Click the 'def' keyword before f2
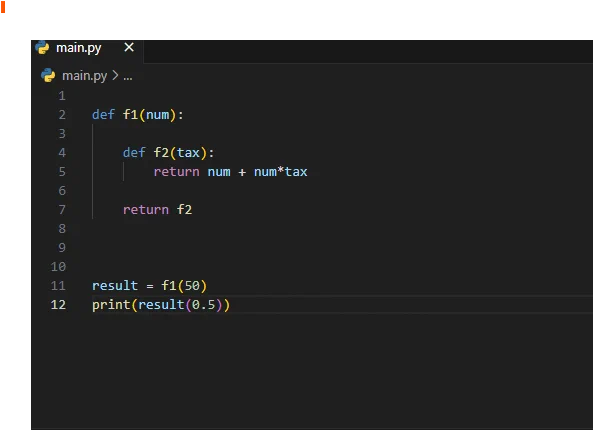This screenshot has width=593, height=430. [134, 152]
